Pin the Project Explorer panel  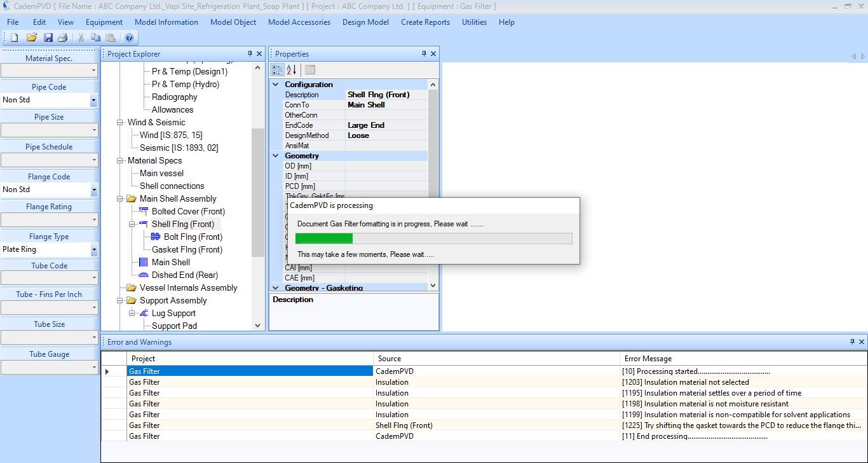coord(250,54)
